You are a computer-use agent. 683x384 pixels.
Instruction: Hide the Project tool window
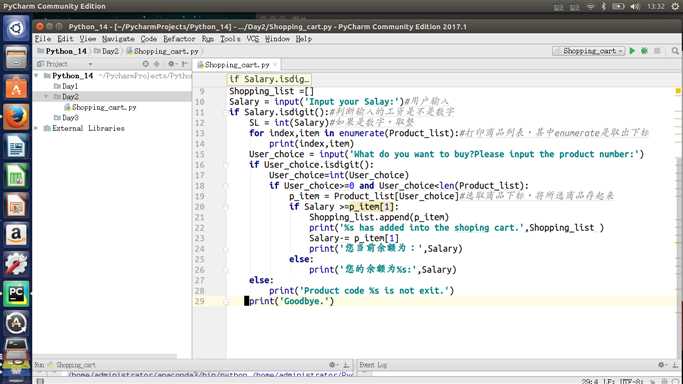tap(184, 64)
